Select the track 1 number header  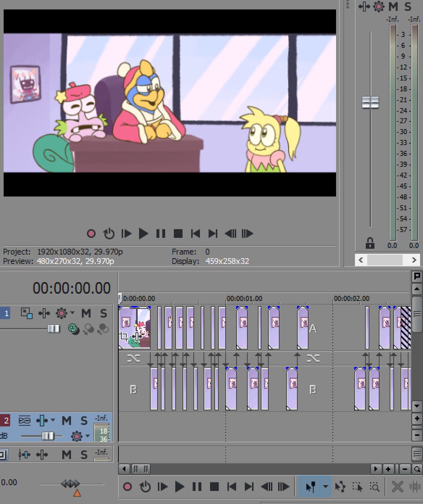click(5, 313)
